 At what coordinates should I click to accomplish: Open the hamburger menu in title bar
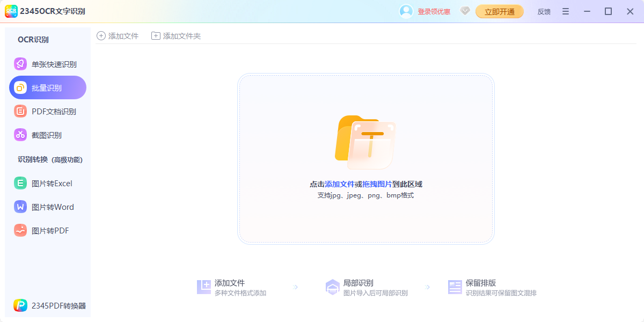(x=565, y=11)
